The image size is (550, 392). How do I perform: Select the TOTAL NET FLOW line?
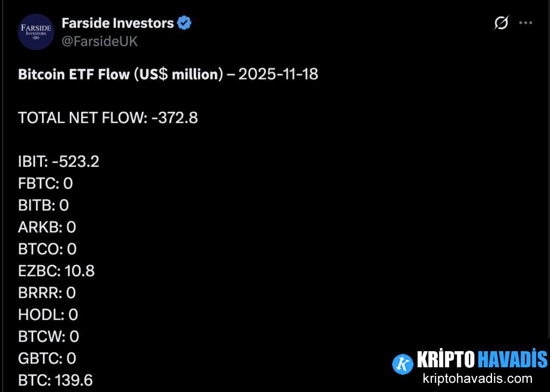click(108, 118)
